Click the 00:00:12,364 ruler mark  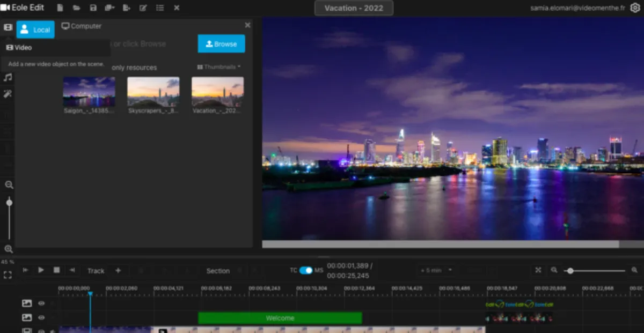pyautogui.click(x=360, y=288)
